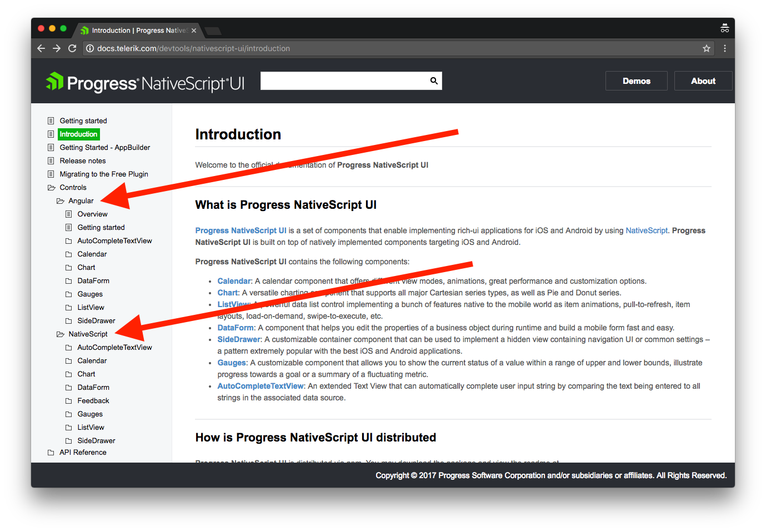Click the search magnifier icon
Viewport: 766px width, 532px height.
[x=433, y=81]
